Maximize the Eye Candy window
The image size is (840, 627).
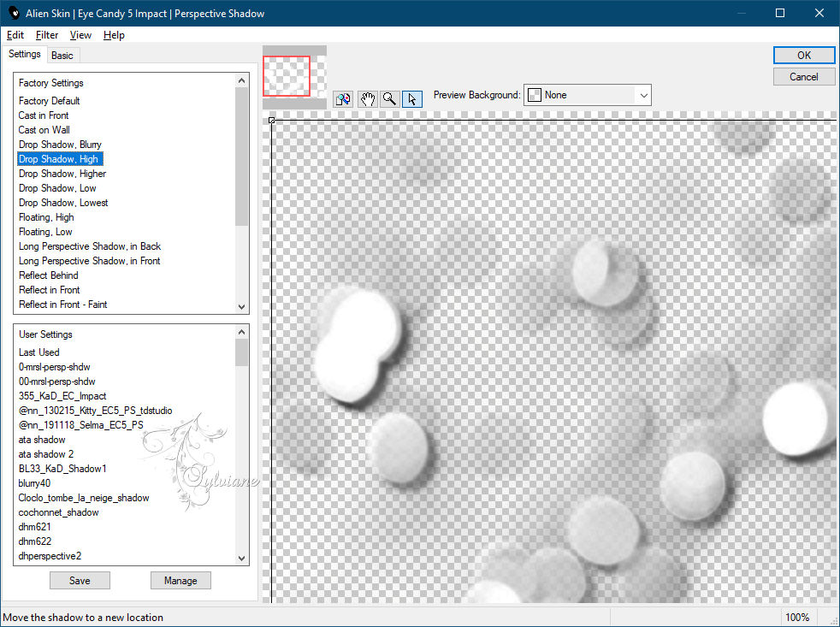tap(780, 13)
